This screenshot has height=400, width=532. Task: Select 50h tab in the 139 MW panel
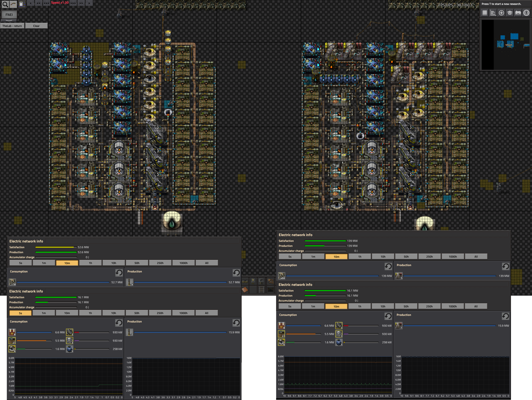click(406, 256)
